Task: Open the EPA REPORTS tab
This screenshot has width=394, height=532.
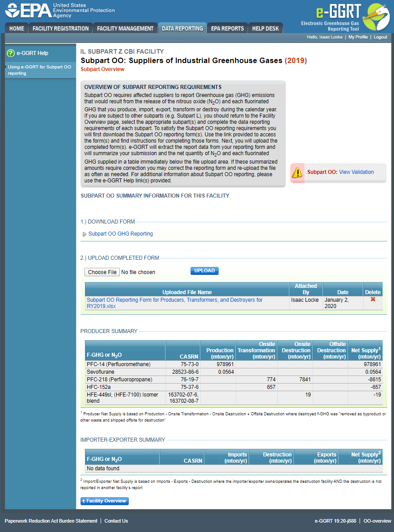Action: (x=227, y=29)
